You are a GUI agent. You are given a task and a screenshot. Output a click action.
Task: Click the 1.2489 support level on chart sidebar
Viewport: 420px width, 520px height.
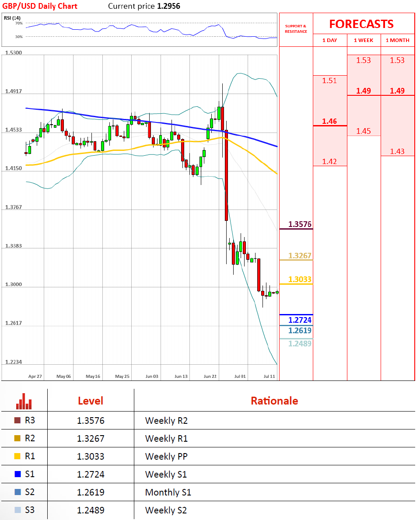click(300, 344)
